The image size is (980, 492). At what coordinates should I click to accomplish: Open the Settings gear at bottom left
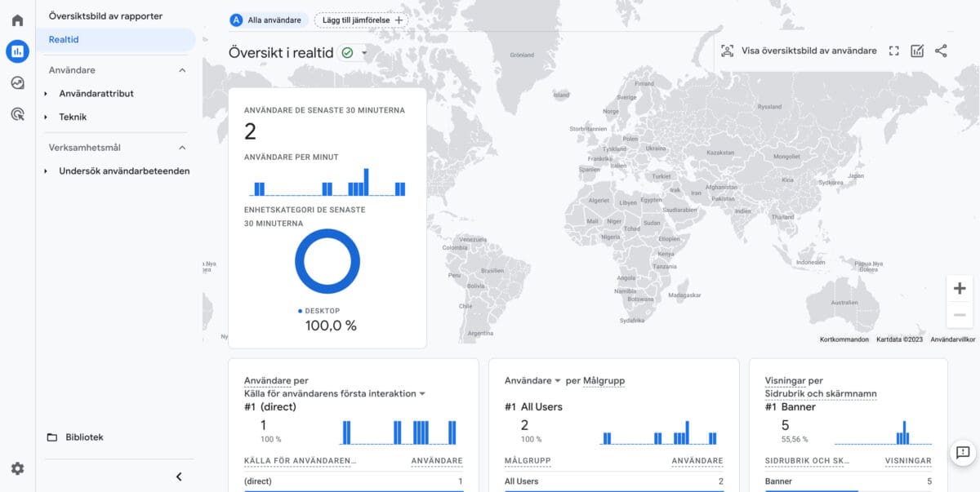(x=17, y=468)
